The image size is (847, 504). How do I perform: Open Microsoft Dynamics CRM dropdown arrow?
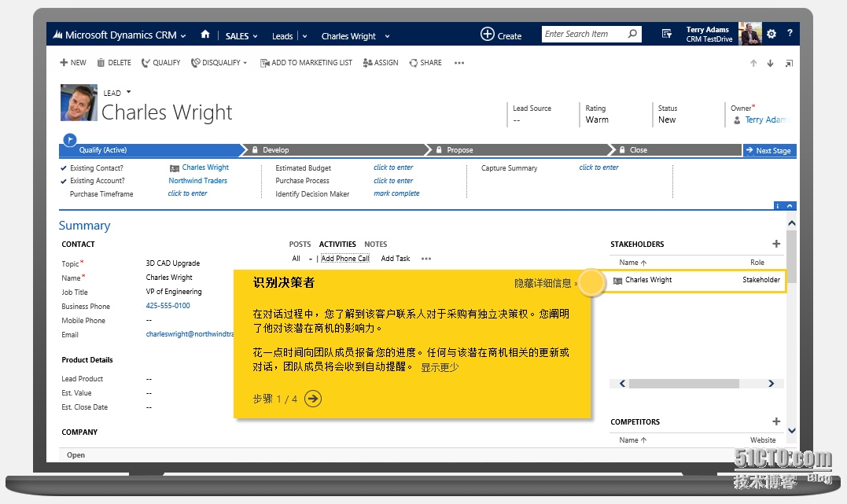[x=183, y=36]
